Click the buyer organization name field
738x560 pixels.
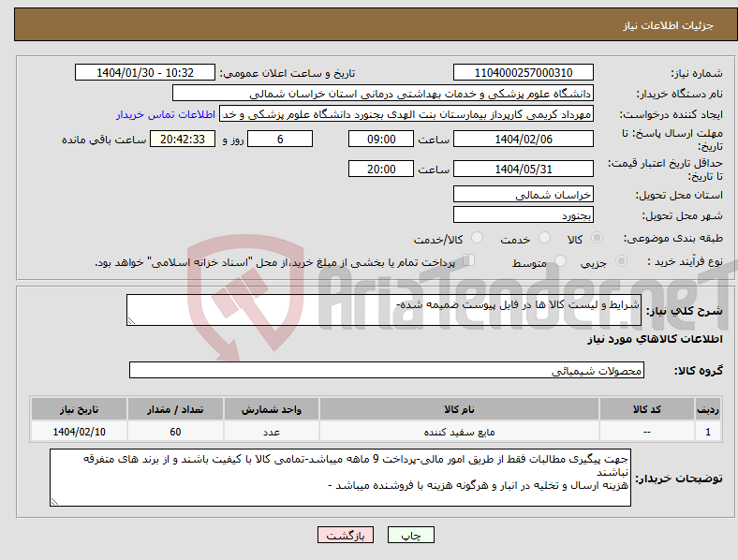[383, 93]
